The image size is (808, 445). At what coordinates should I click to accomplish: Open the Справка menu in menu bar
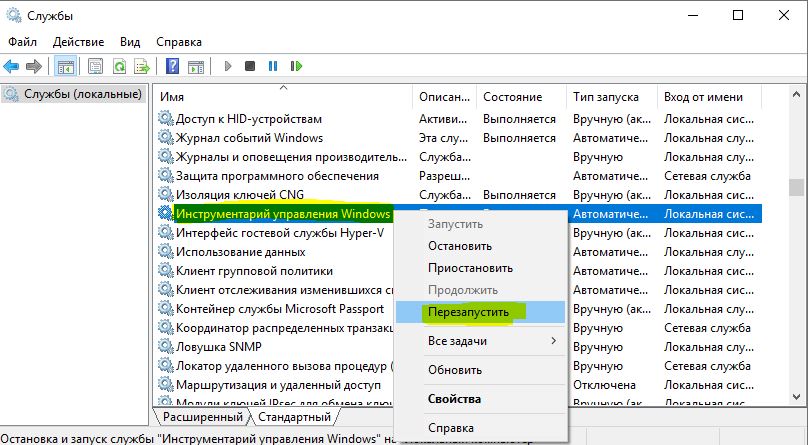tap(179, 42)
